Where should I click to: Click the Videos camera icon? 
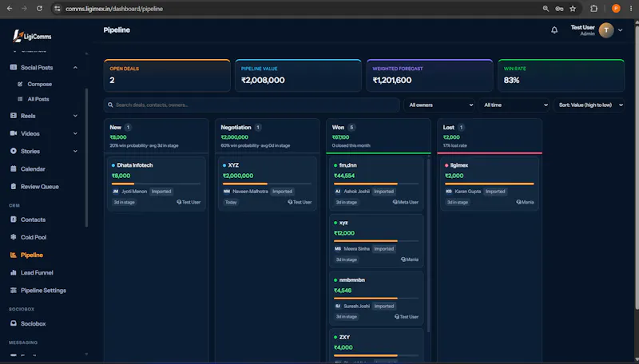tap(14, 133)
